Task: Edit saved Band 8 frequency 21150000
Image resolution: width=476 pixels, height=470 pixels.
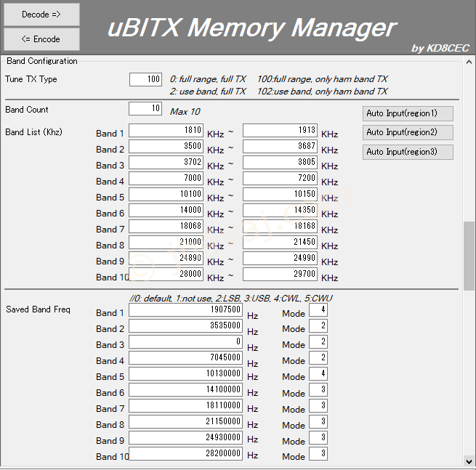Action: tap(185, 422)
